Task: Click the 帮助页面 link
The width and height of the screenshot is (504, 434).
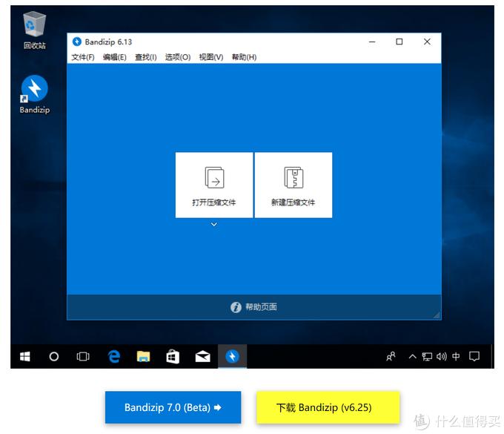Action: pos(261,306)
